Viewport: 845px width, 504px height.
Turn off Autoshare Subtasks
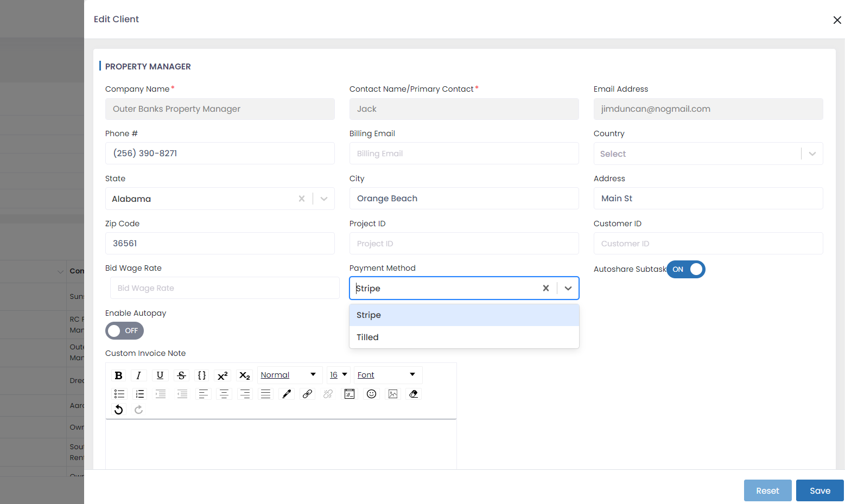(x=685, y=269)
